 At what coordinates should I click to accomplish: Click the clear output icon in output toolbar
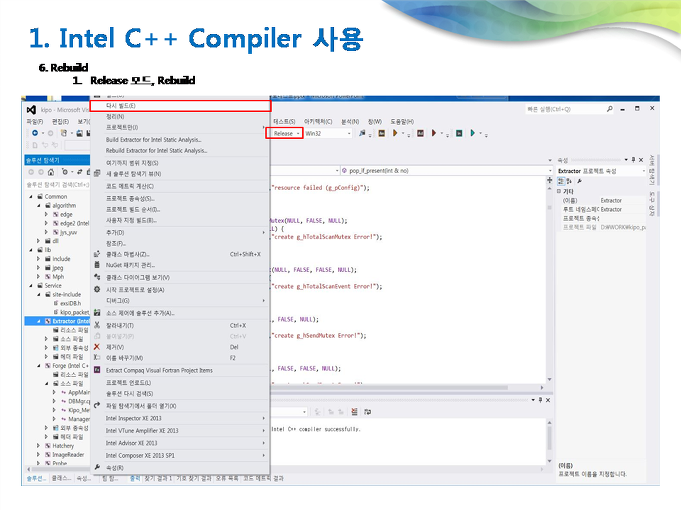click(x=354, y=411)
